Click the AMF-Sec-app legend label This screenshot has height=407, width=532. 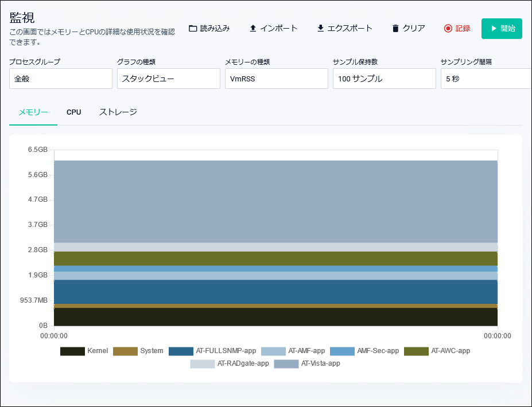coord(378,351)
